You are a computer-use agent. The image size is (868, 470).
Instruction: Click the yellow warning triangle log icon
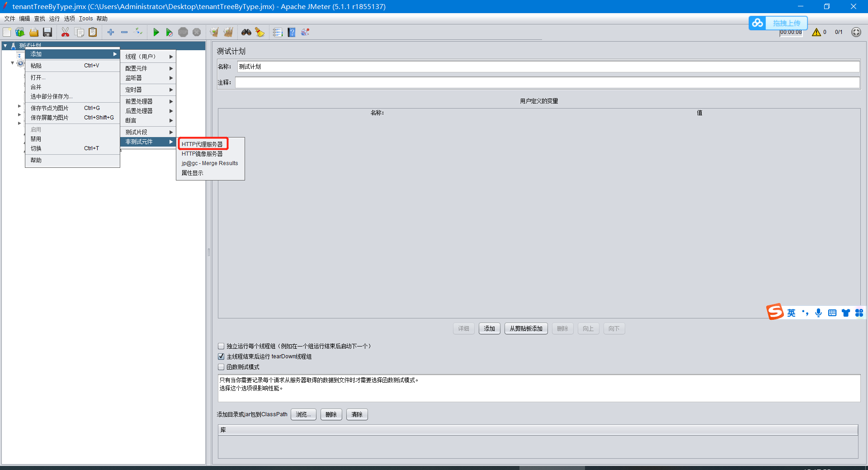click(816, 32)
